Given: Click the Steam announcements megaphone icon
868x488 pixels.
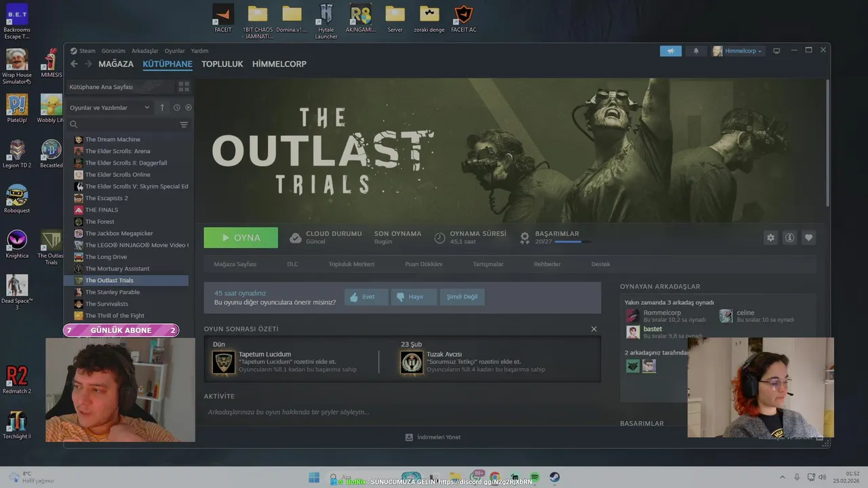Looking at the screenshot, I should 671,51.
